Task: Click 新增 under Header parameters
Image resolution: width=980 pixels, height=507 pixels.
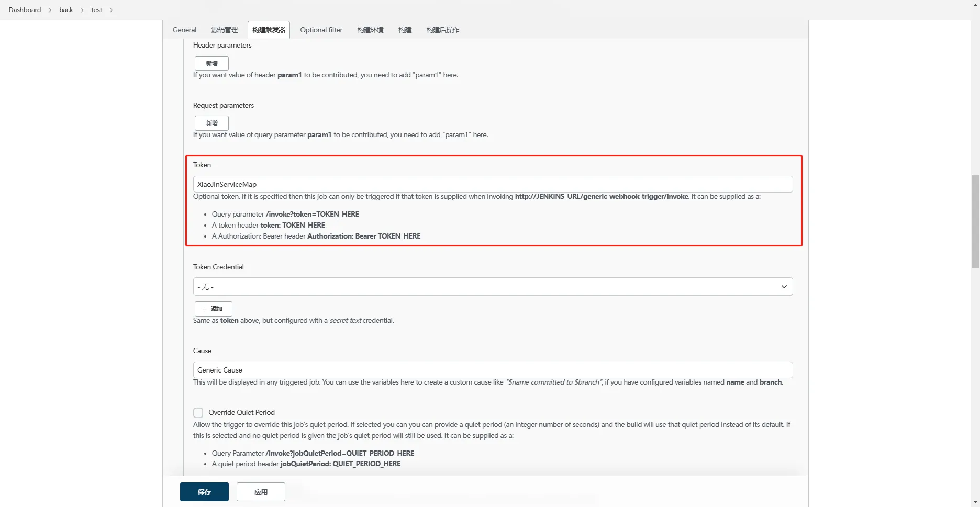Action: (x=211, y=63)
